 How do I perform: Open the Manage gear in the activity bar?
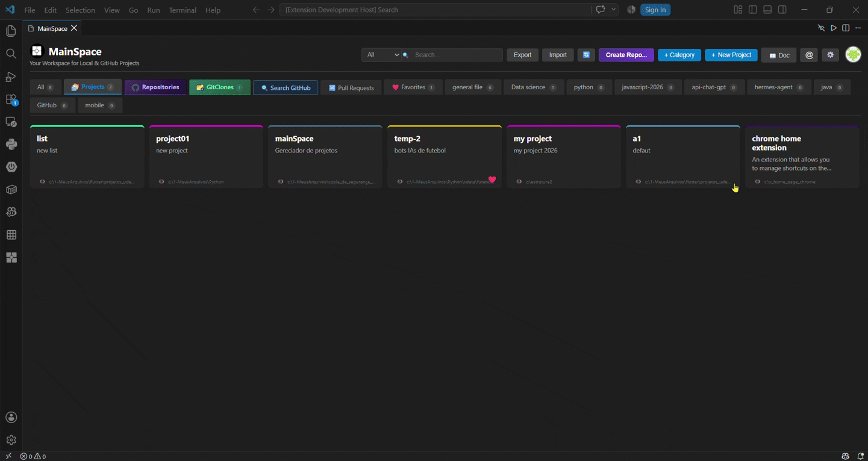[11, 440]
